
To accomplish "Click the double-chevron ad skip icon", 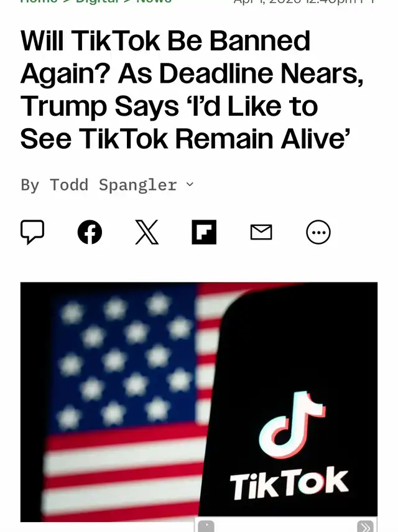I will coord(366,527).
